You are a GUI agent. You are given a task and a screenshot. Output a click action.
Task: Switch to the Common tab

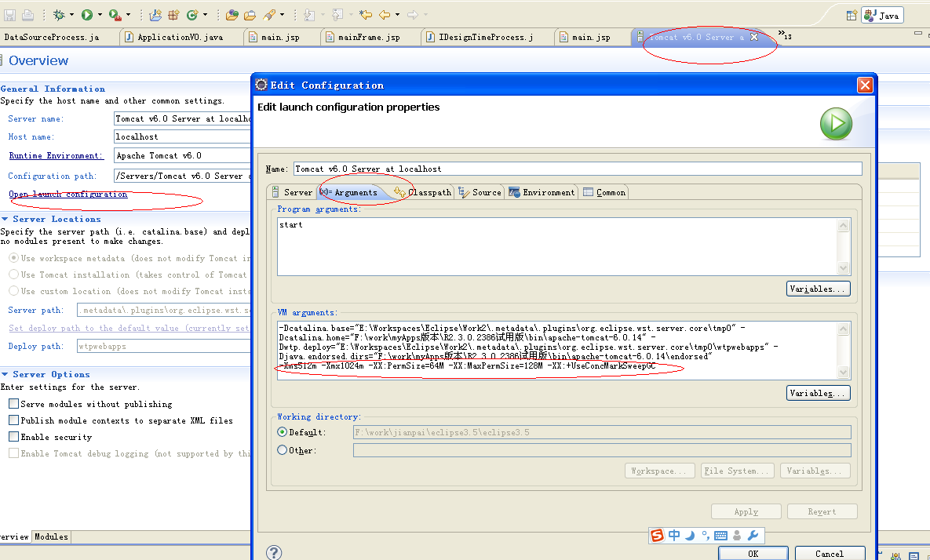tap(604, 192)
